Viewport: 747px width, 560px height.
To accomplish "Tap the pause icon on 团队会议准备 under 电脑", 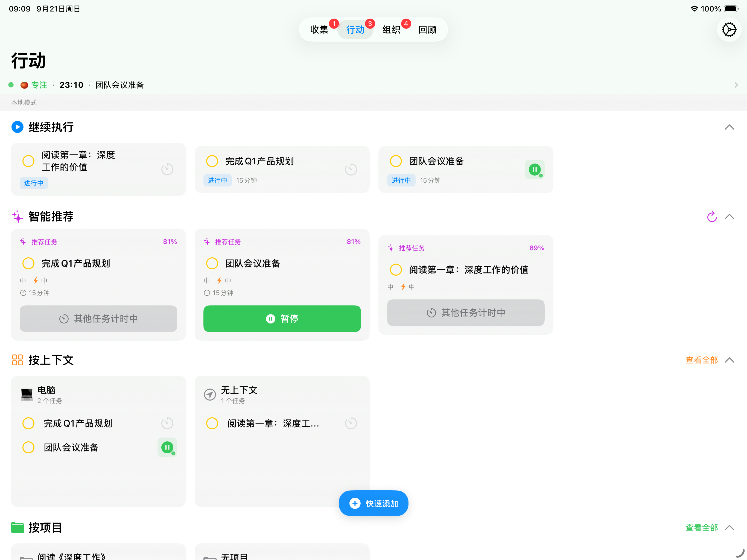I will [x=167, y=447].
